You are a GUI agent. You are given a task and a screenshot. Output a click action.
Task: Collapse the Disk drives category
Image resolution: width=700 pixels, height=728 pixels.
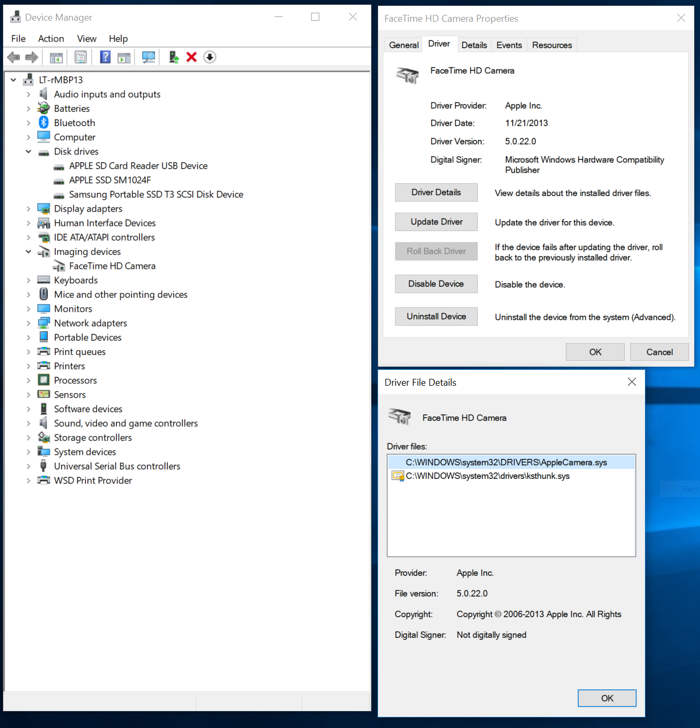29,152
